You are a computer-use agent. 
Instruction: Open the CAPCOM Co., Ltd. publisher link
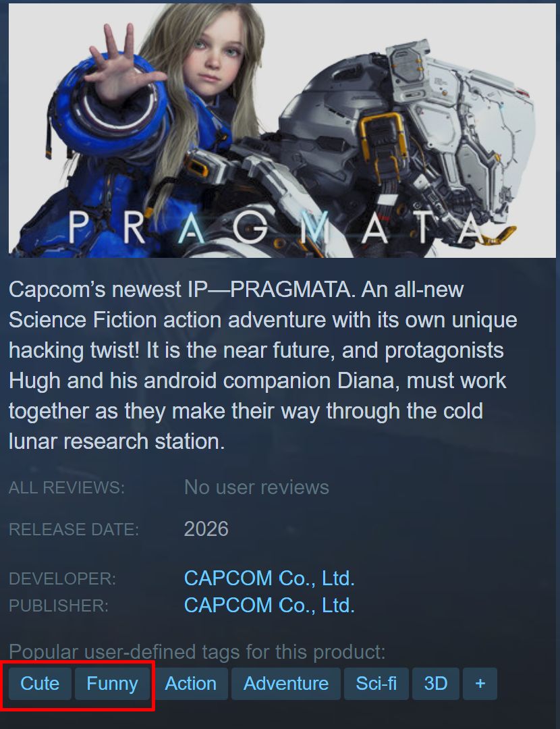pyautogui.click(x=270, y=605)
